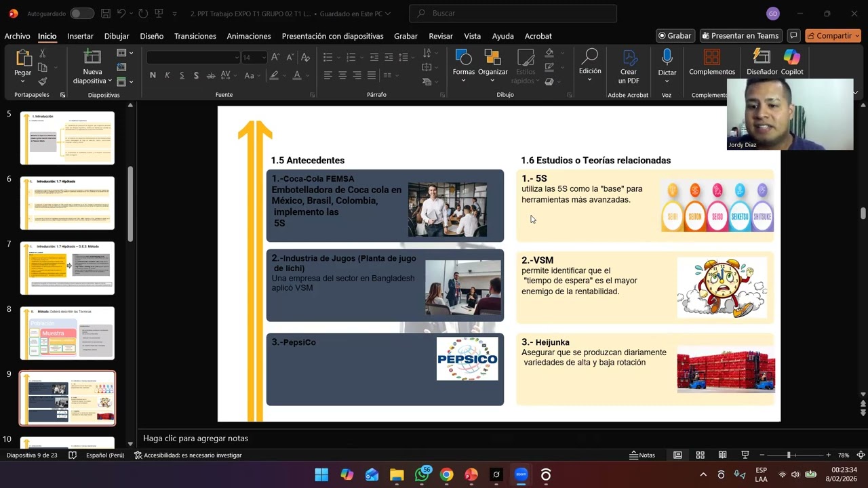Toggle Normal view in status bar

coord(677,455)
